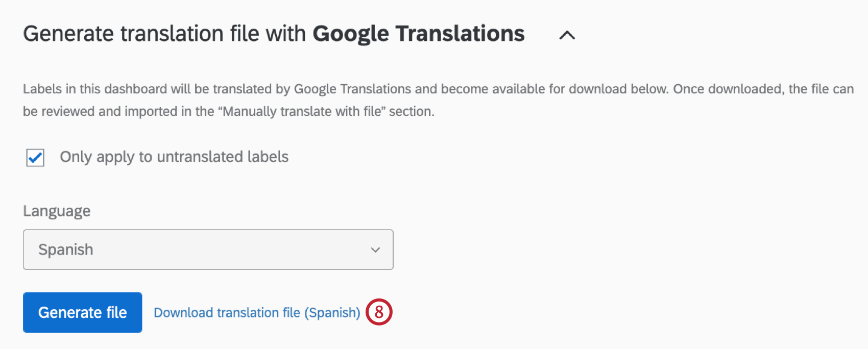
Task: Click the bold 'Google Translations' header text
Action: (x=419, y=34)
